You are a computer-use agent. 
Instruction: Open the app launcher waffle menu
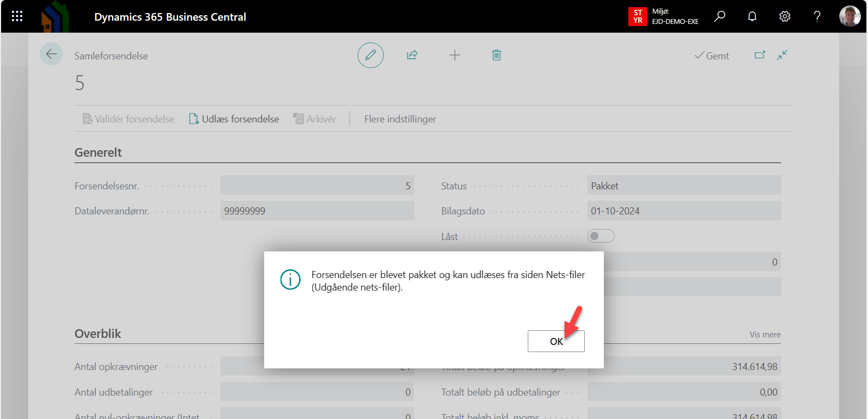pyautogui.click(x=17, y=16)
